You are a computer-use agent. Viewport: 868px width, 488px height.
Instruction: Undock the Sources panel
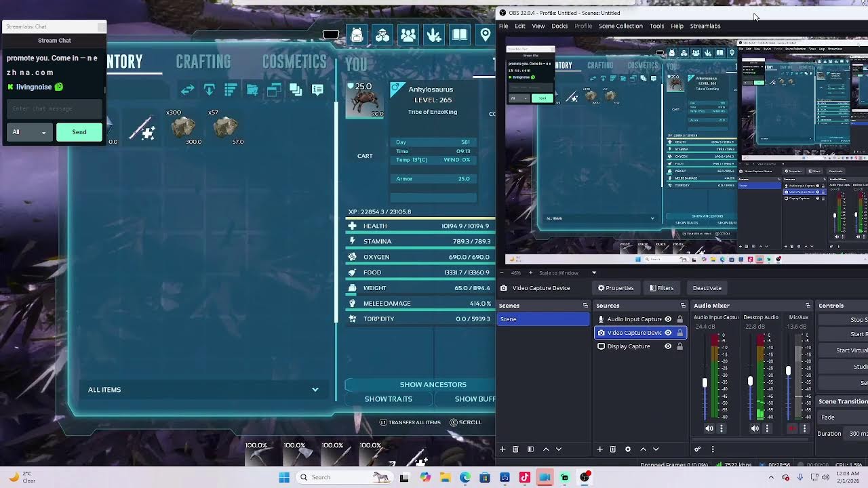(x=683, y=306)
